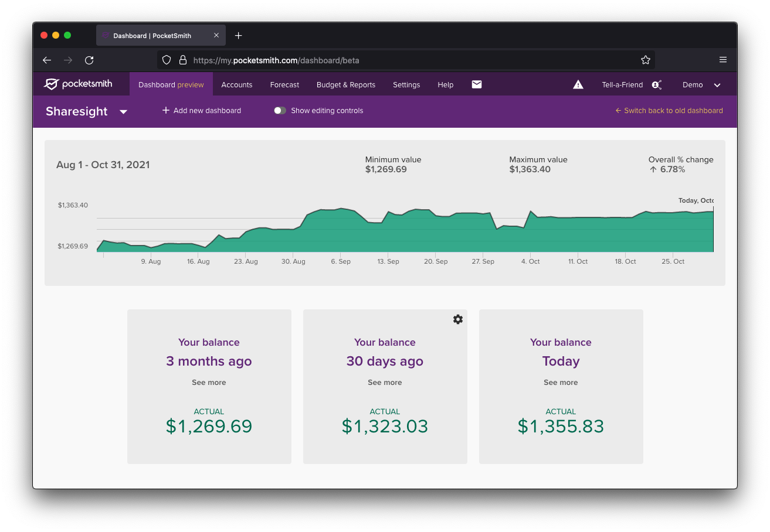Image resolution: width=770 pixels, height=532 pixels.
Task: Click the PocketSmith logo icon
Action: click(x=52, y=84)
